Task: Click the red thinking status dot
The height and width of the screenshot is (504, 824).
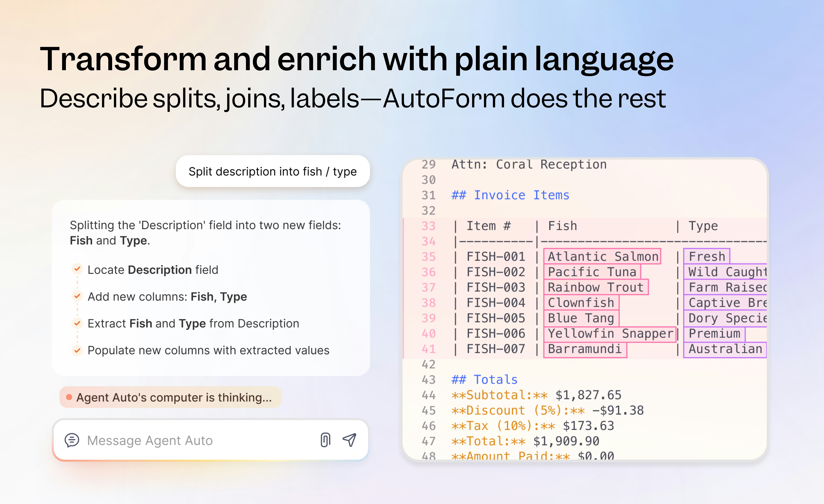Action: tap(69, 397)
